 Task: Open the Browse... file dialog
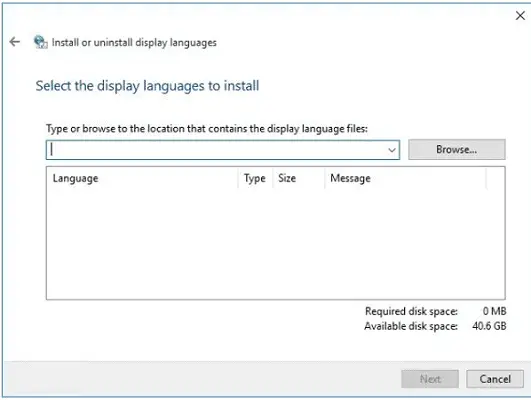click(456, 149)
